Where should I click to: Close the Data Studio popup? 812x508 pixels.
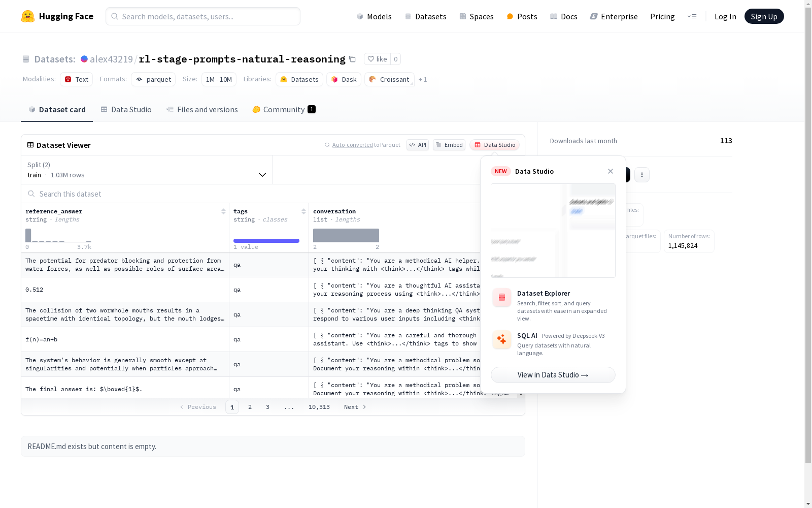click(611, 171)
